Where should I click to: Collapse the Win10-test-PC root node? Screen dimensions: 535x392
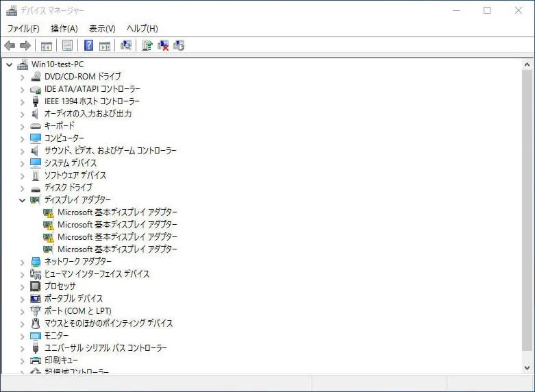(x=10, y=64)
